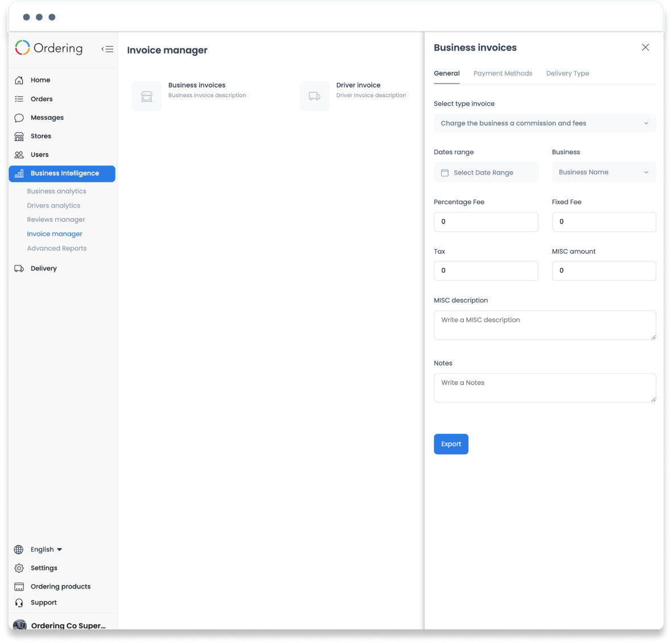Select the Driver invoice card title
Viewport: 672px width, 643px height.
pyautogui.click(x=358, y=85)
